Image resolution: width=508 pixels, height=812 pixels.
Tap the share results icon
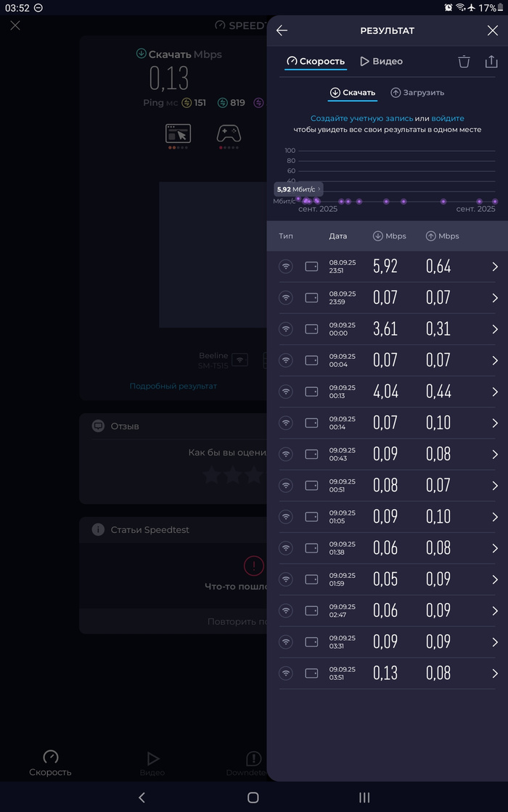491,62
